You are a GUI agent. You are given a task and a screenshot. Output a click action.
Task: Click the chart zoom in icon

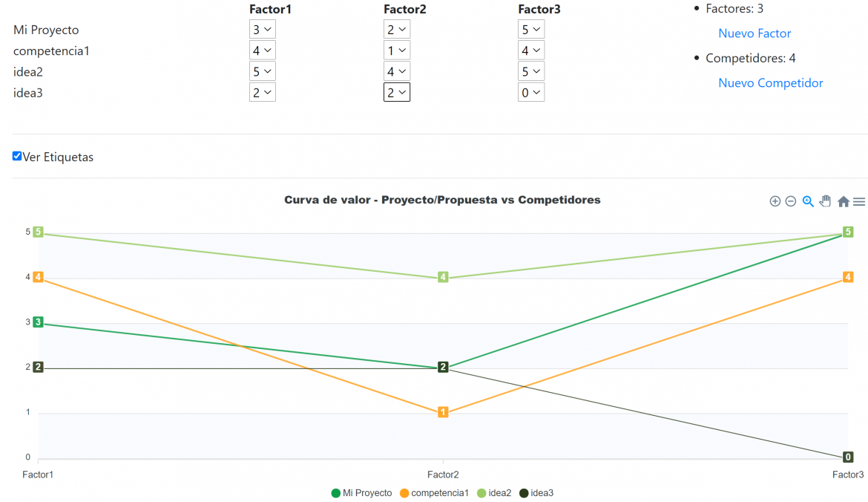click(775, 201)
